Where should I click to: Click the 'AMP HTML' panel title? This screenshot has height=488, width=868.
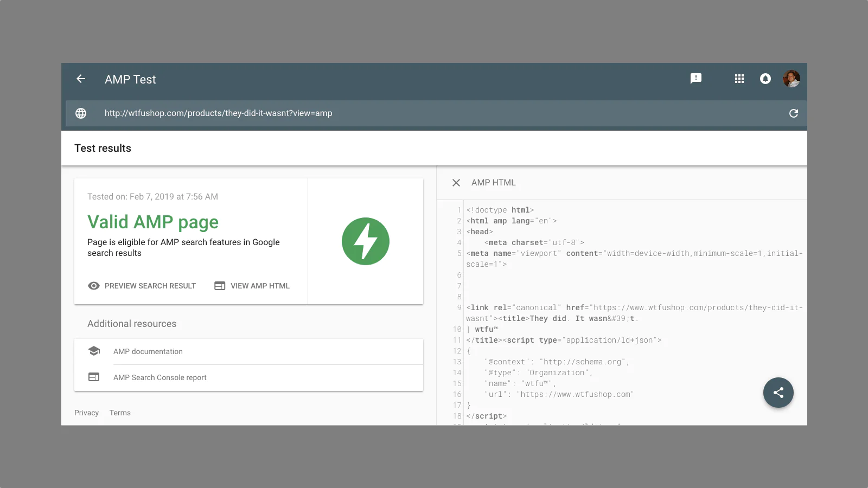point(494,183)
